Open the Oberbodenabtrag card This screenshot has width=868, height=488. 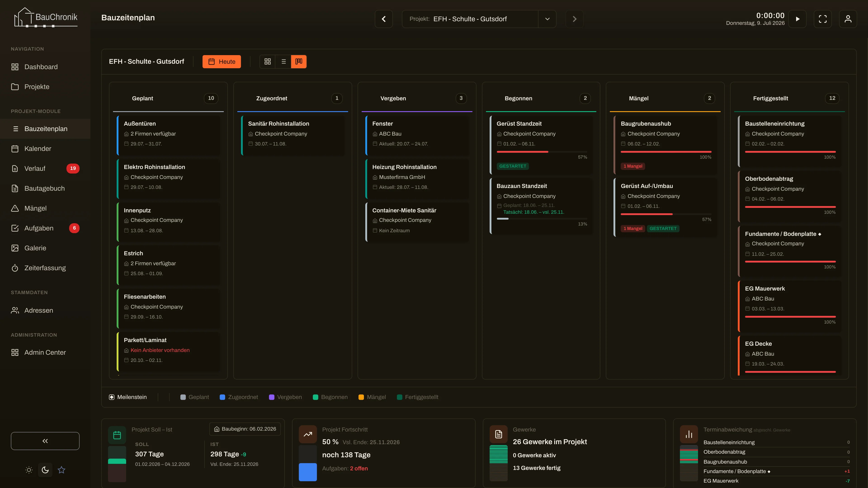[790, 196]
